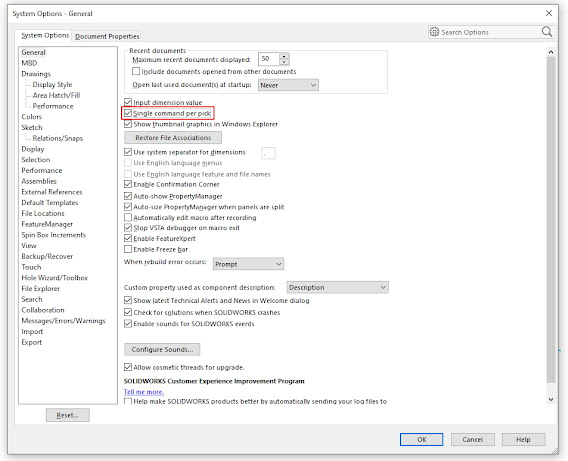568x461 pixels.
Task: Select MBD in options tree
Action: [x=29, y=63]
